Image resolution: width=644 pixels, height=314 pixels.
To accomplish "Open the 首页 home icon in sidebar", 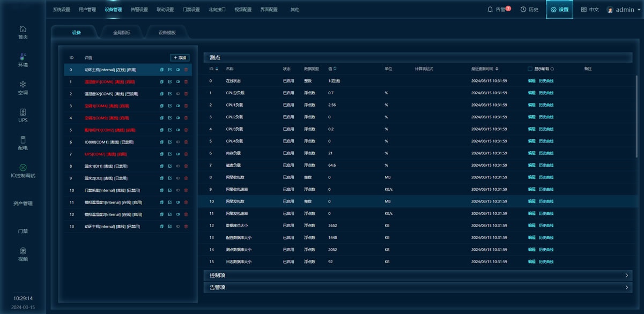I will (x=23, y=29).
